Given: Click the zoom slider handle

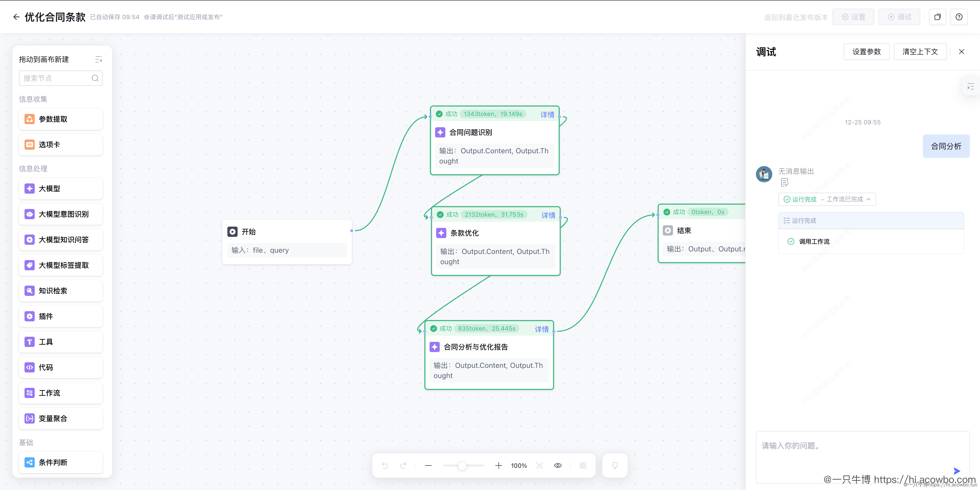Looking at the screenshot, I should pos(462,465).
